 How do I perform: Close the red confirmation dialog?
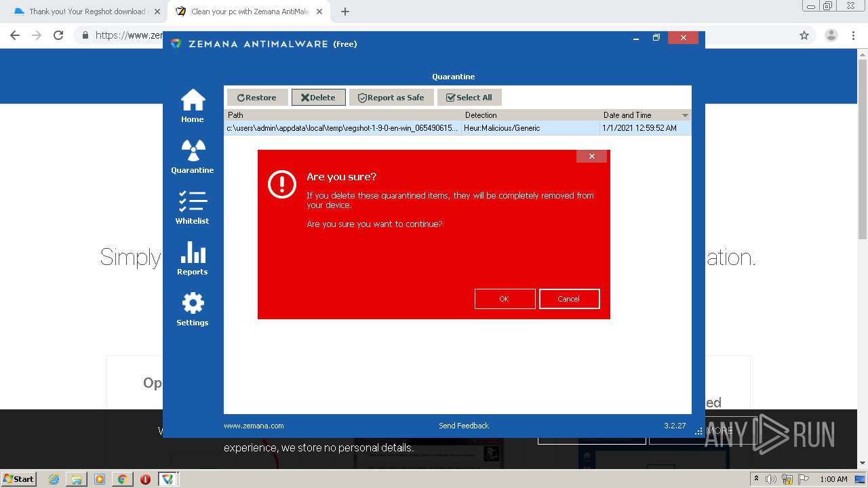(x=591, y=157)
